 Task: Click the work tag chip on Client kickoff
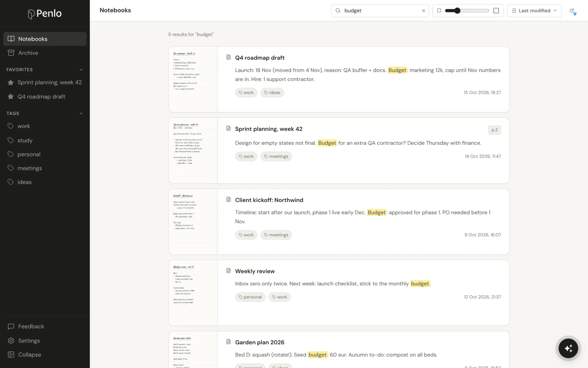246,235
